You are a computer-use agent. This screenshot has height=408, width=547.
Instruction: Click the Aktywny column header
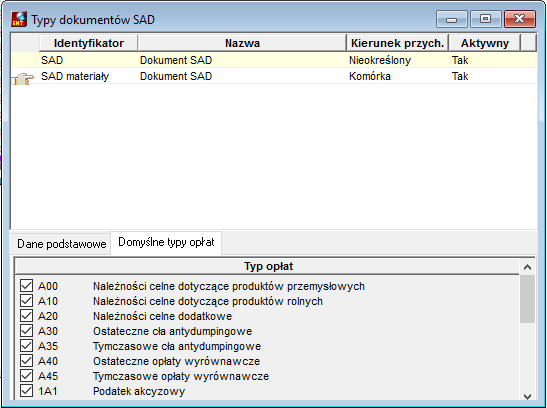(485, 43)
